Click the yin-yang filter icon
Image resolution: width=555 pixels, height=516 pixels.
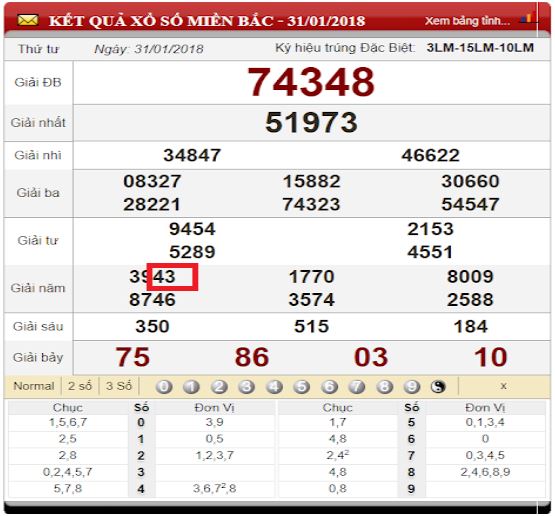pyautogui.click(x=438, y=386)
